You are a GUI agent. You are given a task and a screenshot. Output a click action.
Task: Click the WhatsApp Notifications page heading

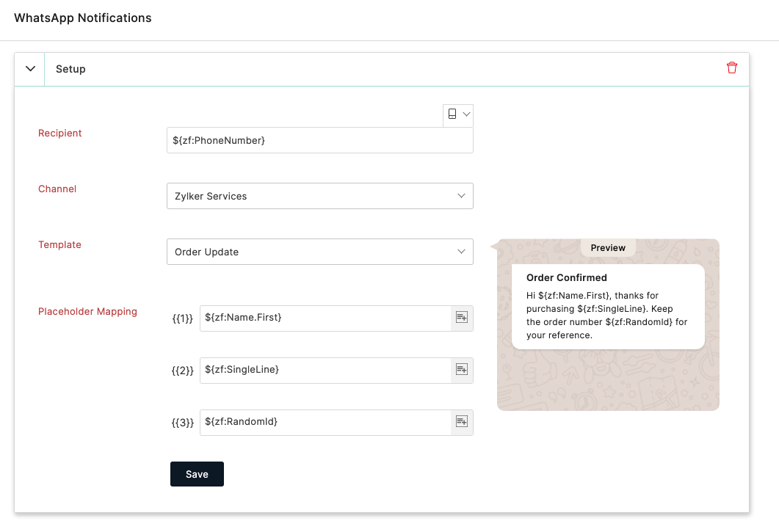[x=83, y=18]
